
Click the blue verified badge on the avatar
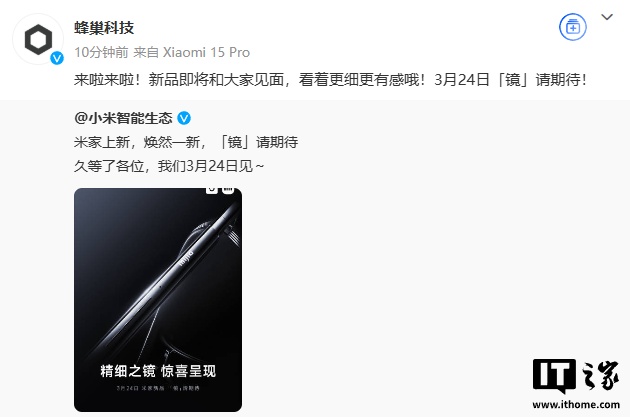click(57, 58)
